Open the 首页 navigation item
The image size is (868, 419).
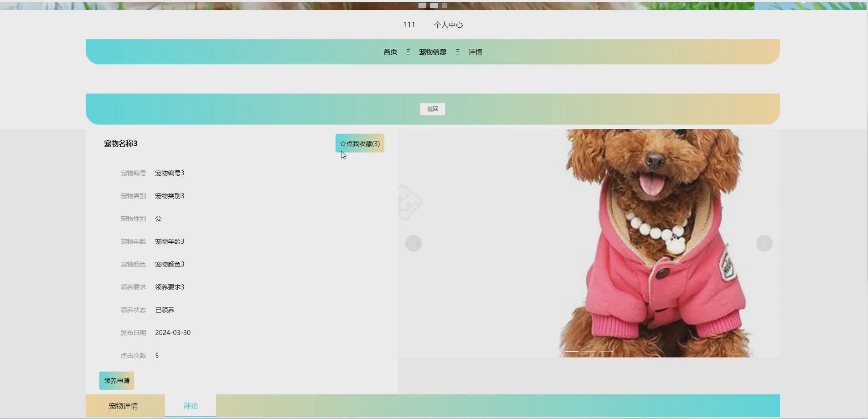tap(390, 52)
